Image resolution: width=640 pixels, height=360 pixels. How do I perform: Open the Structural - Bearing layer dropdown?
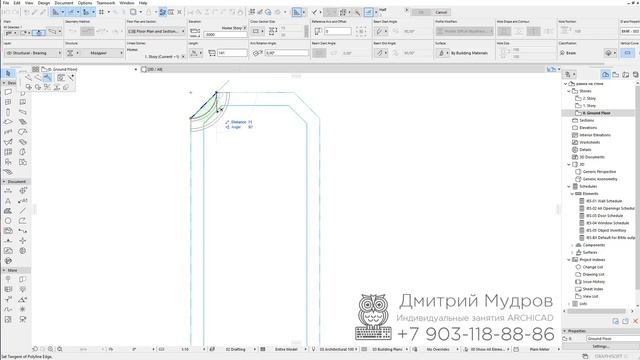33,53
